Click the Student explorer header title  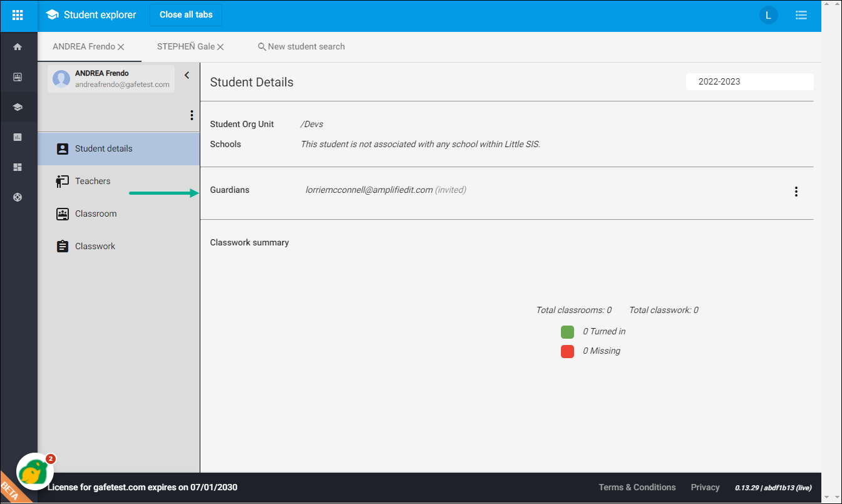pos(100,15)
